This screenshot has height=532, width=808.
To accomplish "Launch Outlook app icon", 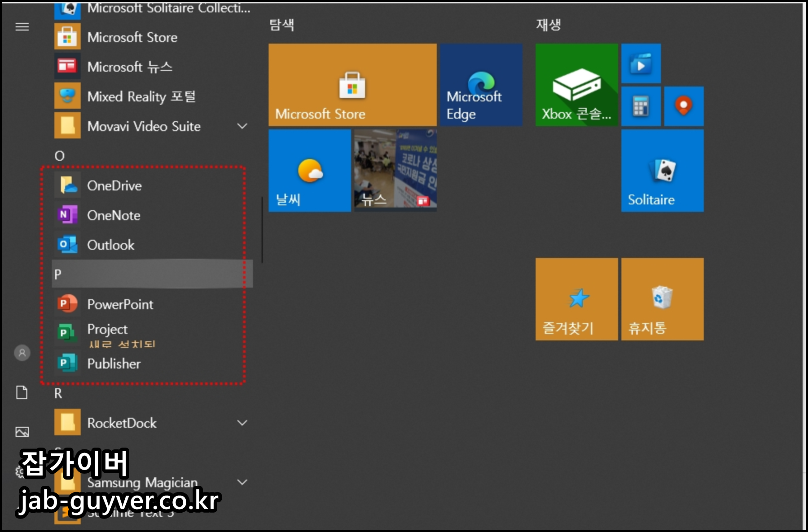I will 67,244.
